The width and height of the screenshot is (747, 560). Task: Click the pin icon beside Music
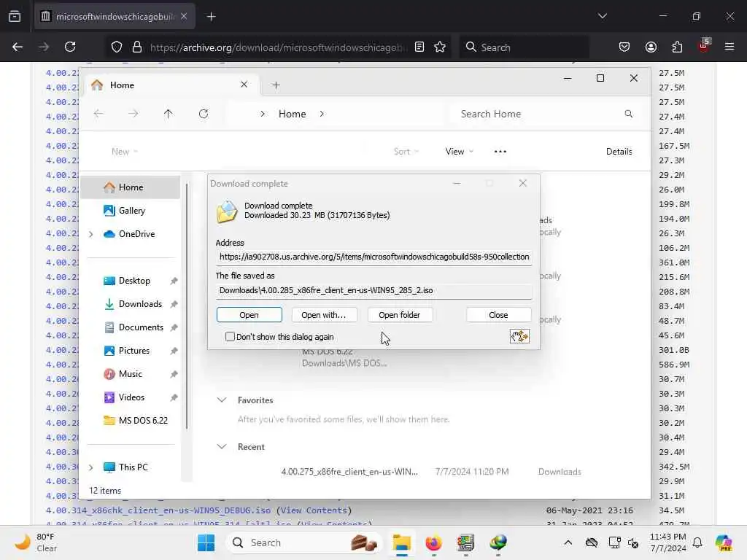pos(174,374)
